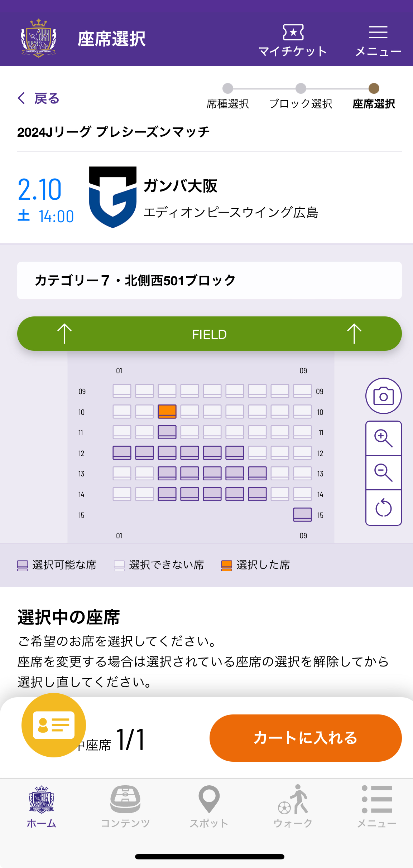Tap the Sanfrecce Hiroshima crest logo in the header
Image resolution: width=413 pixels, height=868 pixels.
click(39, 38)
